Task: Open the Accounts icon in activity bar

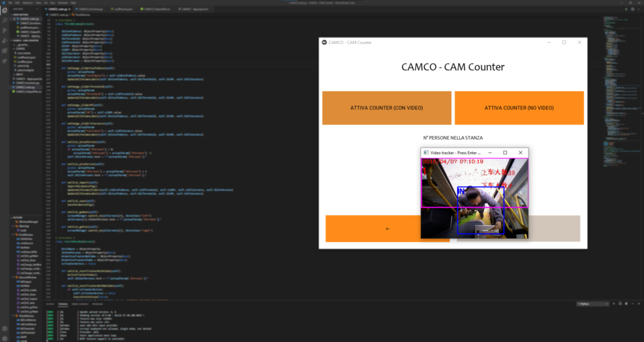Action: pyautogui.click(x=5, y=329)
